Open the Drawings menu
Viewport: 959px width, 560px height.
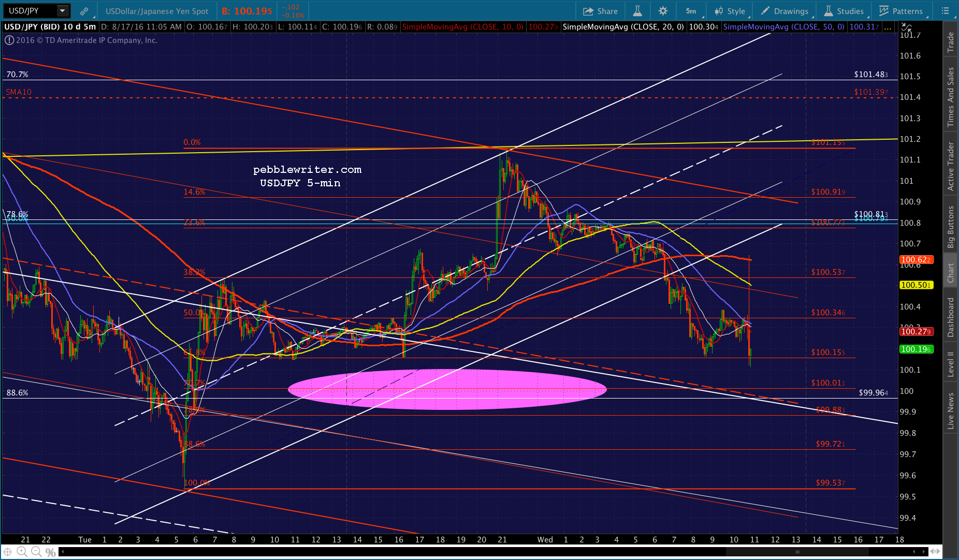[x=784, y=11]
